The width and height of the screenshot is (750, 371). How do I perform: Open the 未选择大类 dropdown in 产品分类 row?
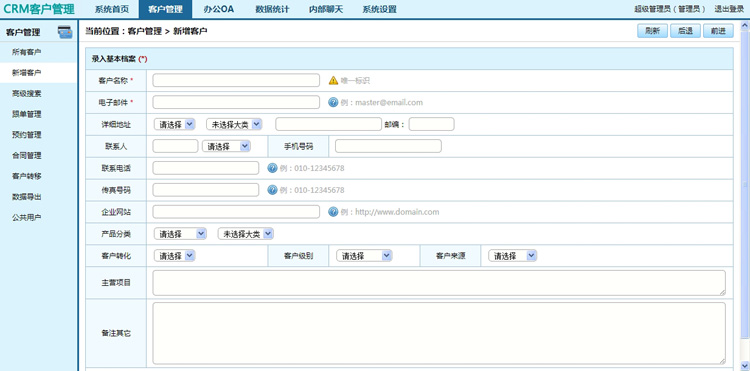[246, 234]
